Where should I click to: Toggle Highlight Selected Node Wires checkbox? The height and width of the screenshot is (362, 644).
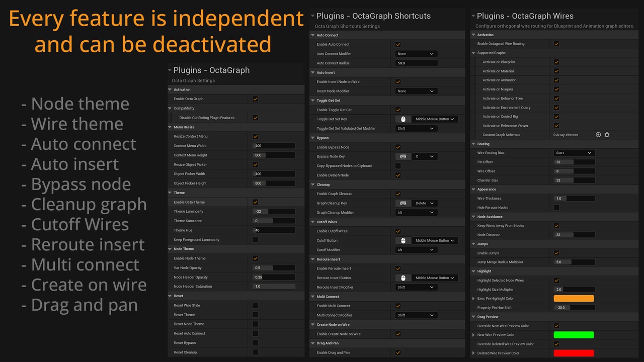[556, 281]
